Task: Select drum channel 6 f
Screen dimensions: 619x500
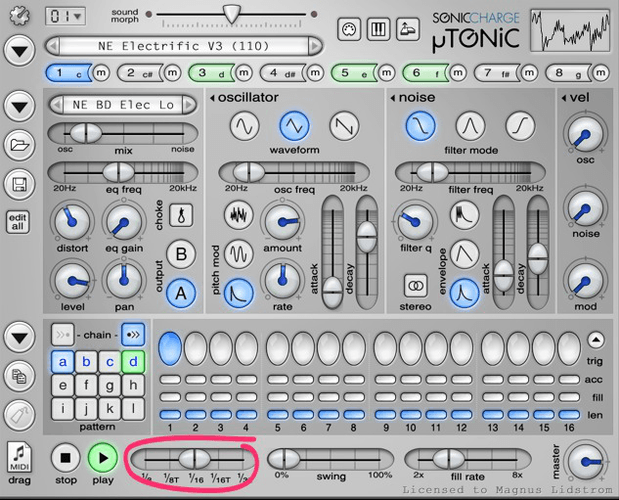Action: [425, 73]
